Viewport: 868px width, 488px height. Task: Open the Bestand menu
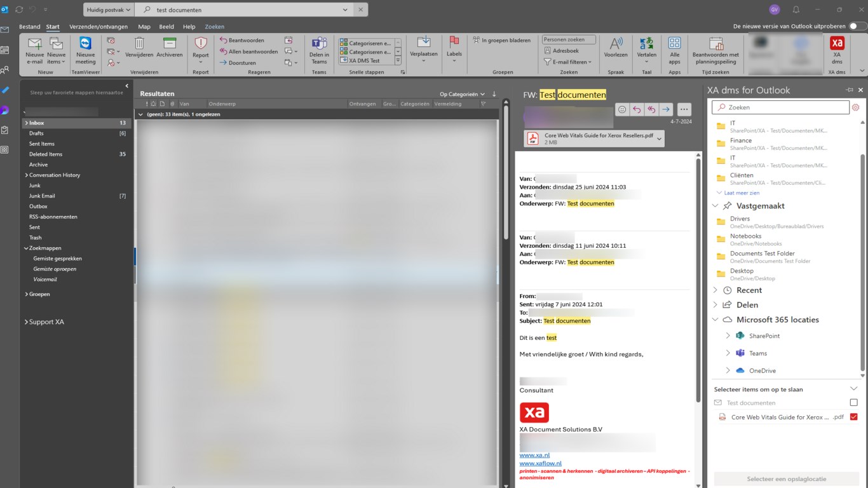point(29,27)
